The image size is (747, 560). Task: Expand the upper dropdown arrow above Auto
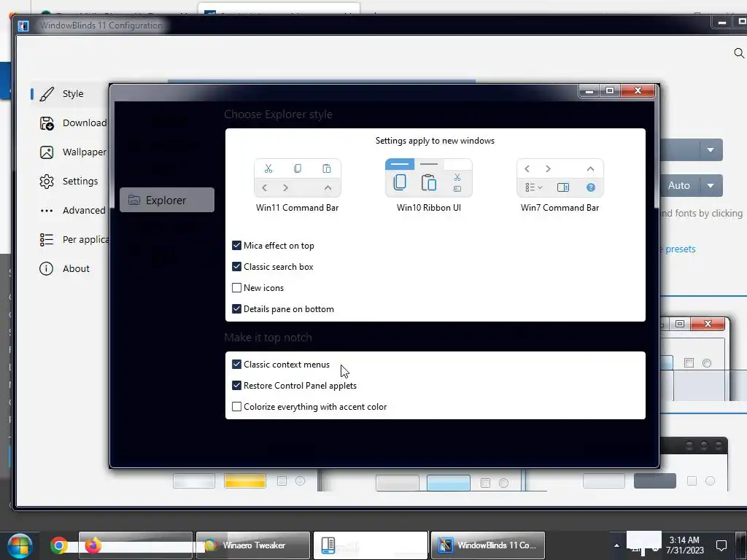[711, 149]
